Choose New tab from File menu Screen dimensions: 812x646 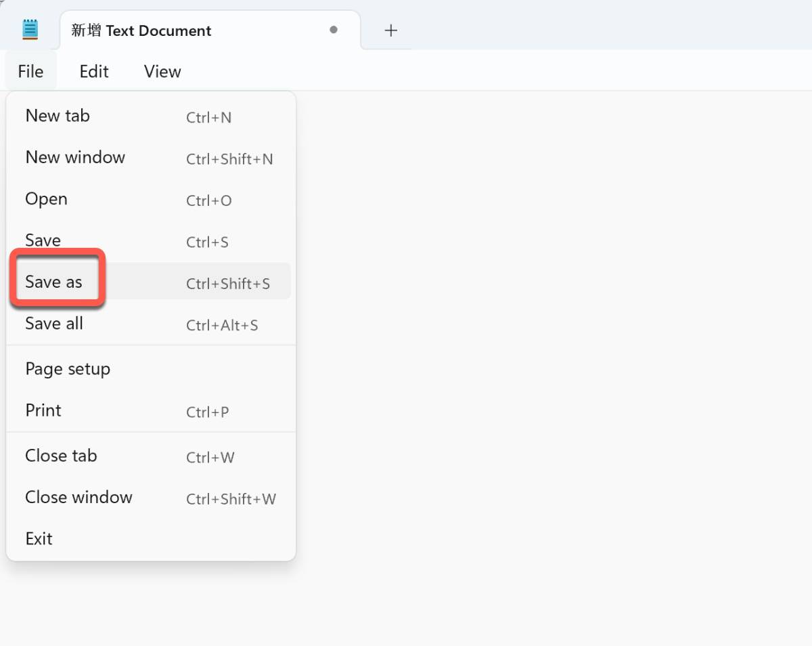pyautogui.click(x=58, y=116)
